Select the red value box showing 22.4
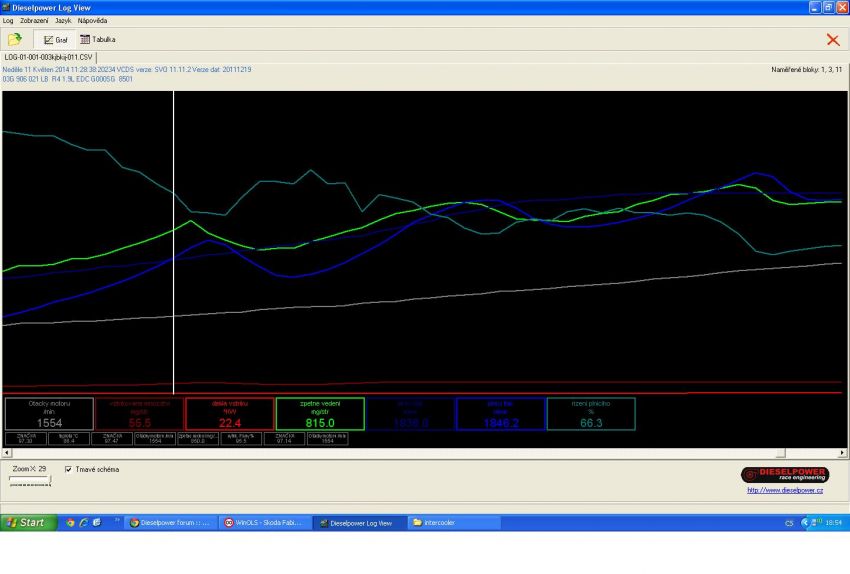Viewport: 850px width, 574px height. coord(230,414)
